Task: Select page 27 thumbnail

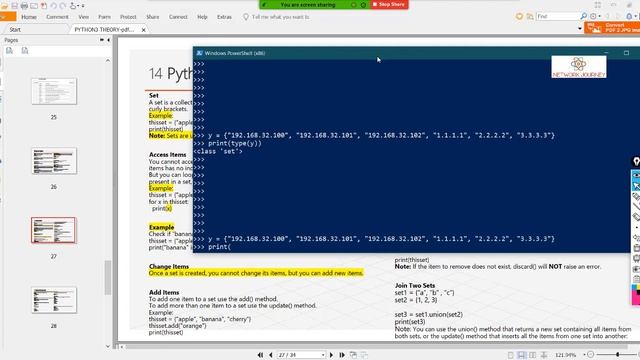Action: point(54,230)
